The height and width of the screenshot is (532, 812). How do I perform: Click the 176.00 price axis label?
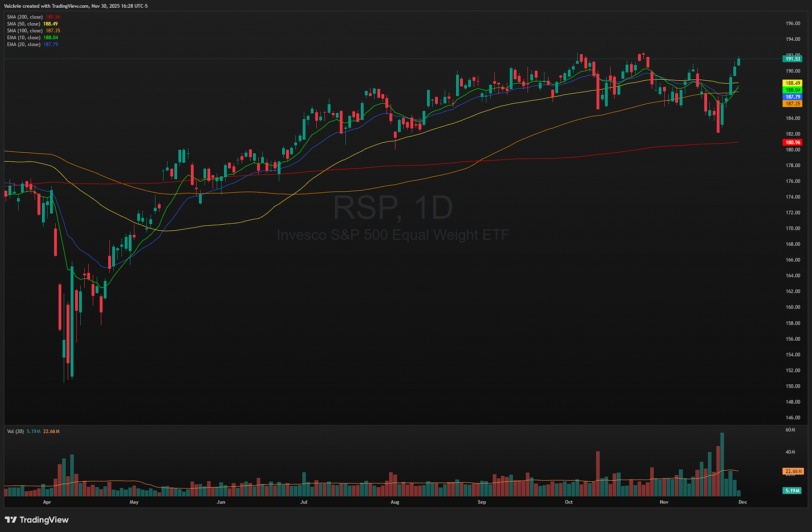(793, 181)
